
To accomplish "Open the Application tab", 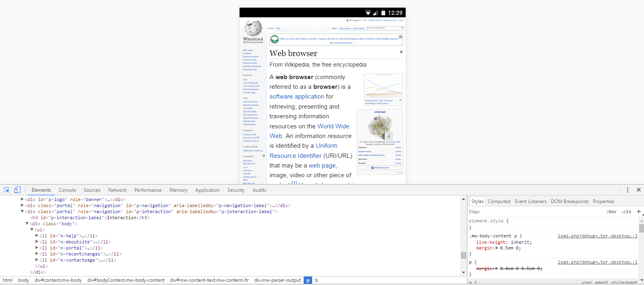I will (x=207, y=190).
